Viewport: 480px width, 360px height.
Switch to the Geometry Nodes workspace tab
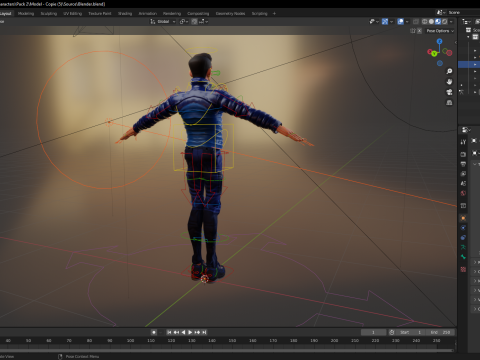click(x=230, y=13)
